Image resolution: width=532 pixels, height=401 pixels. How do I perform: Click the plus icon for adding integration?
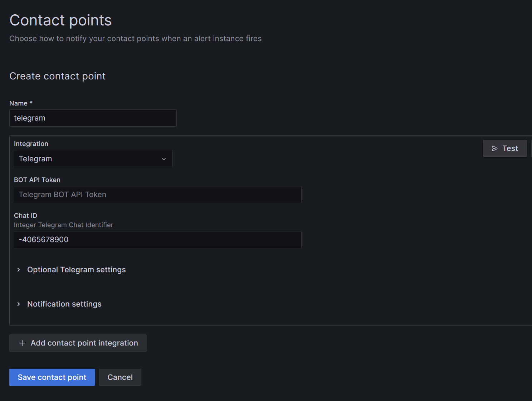pos(22,343)
